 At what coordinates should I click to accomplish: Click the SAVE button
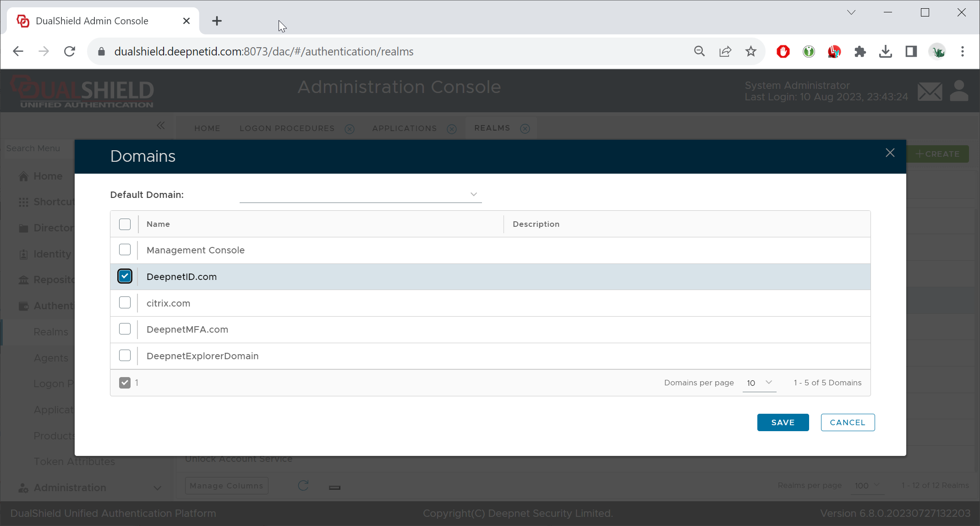pos(783,422)
